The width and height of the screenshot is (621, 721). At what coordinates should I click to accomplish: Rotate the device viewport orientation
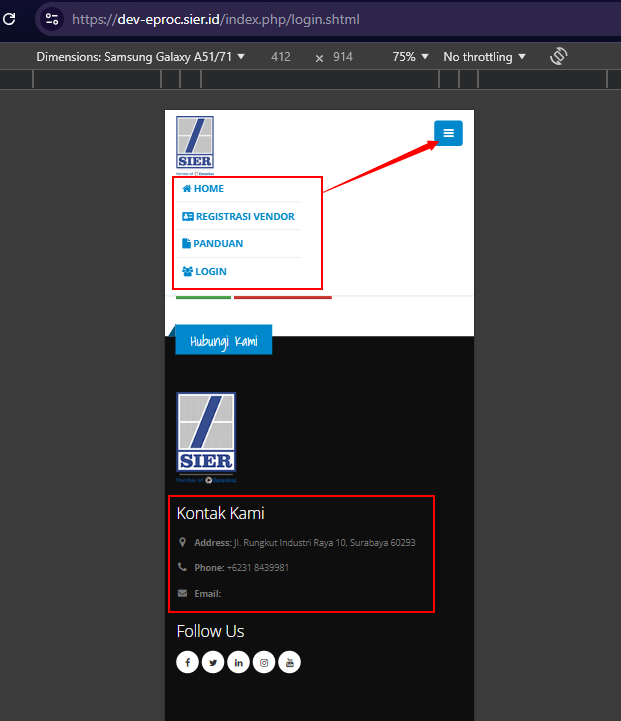click(559, 57)
